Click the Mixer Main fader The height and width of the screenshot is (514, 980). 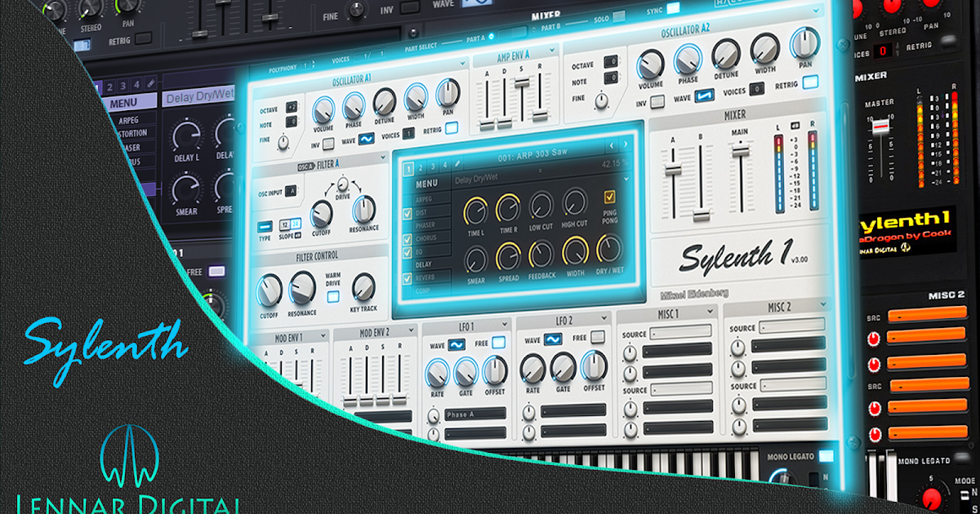(x=741, y=152)
